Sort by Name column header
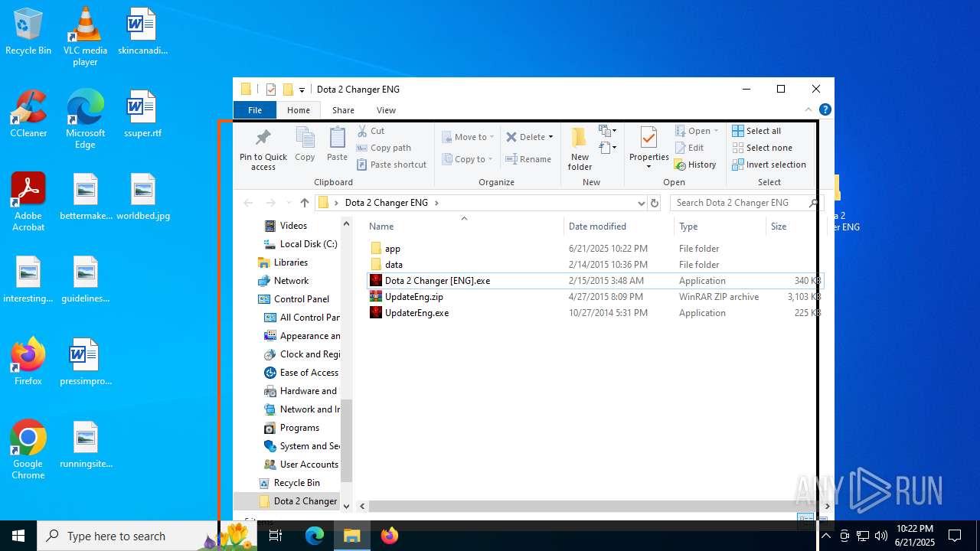 [x=463, y=227]
